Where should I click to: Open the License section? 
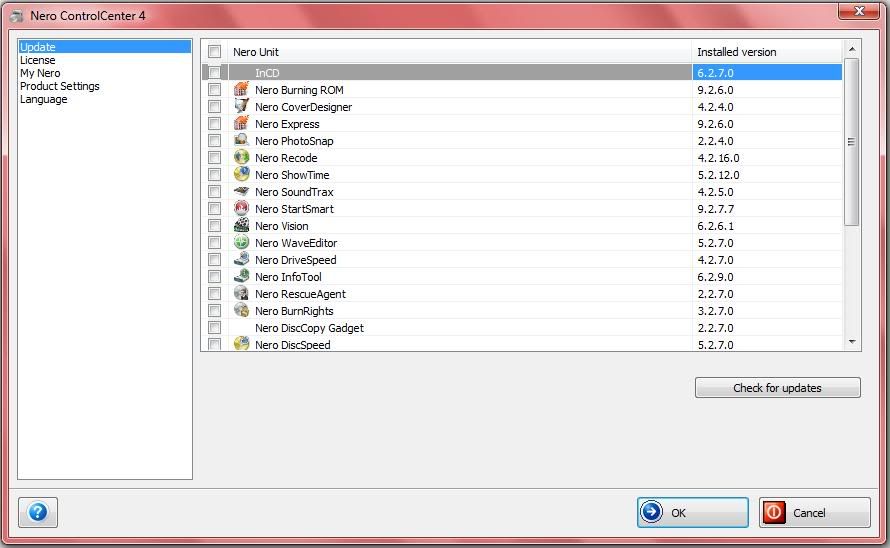[37, 60]
